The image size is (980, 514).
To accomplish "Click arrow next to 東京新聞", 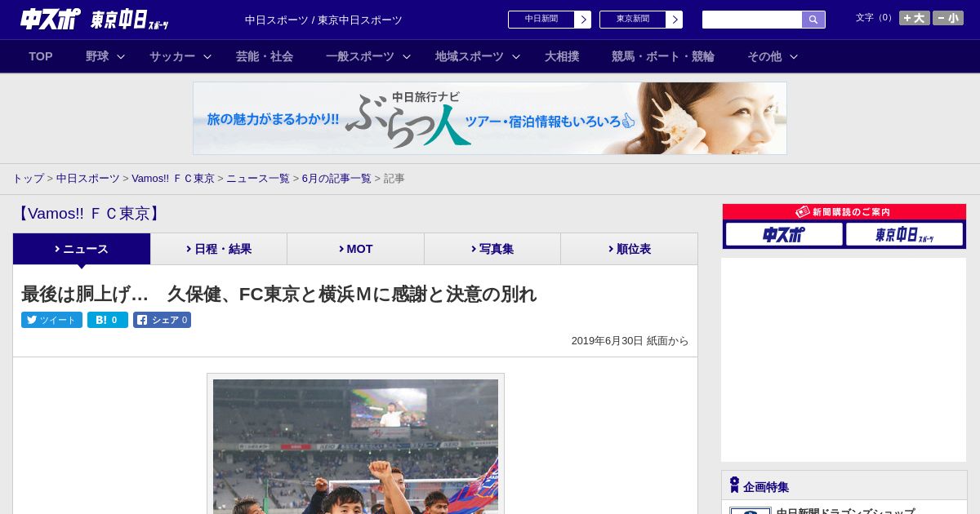I will tap(675, 20).
